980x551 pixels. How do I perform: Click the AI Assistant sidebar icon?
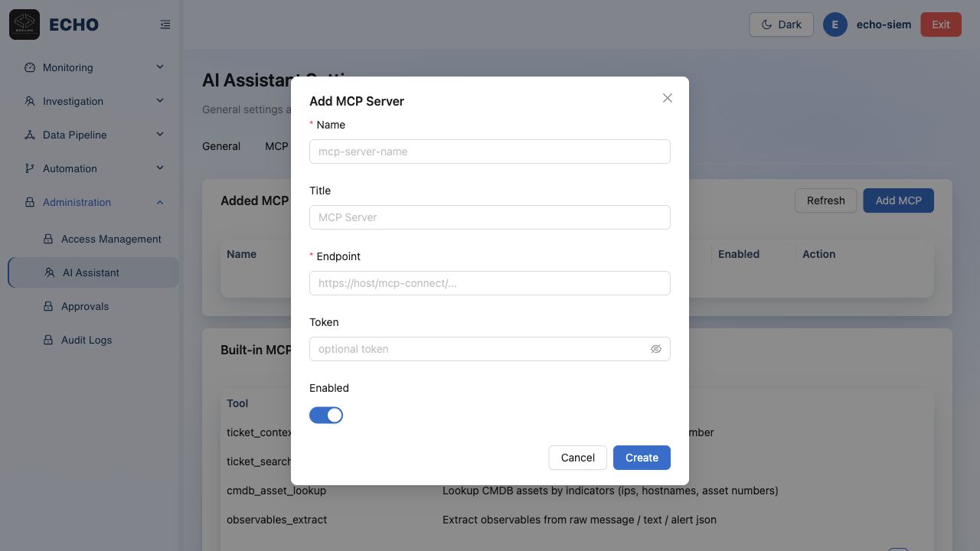[50, 272]
